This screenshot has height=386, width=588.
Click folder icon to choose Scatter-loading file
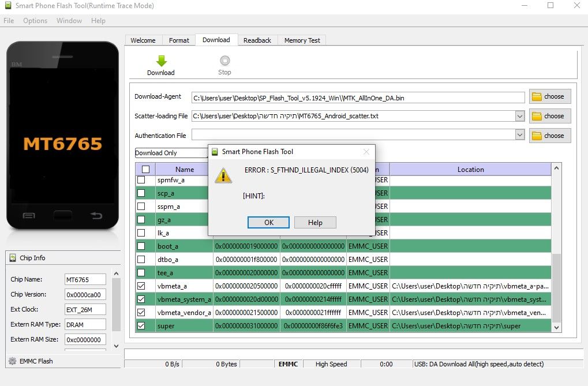point(537,116)
